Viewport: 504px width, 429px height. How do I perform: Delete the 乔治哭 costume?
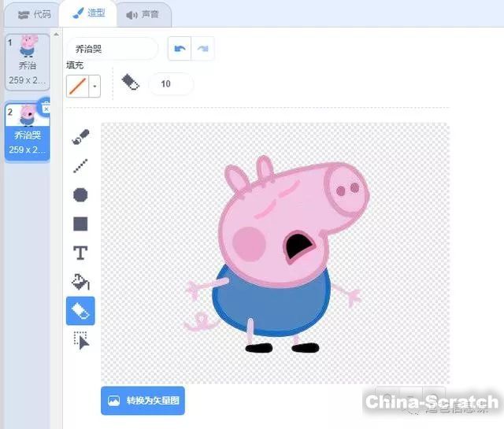pyautogui.click(x=46, y=107)
